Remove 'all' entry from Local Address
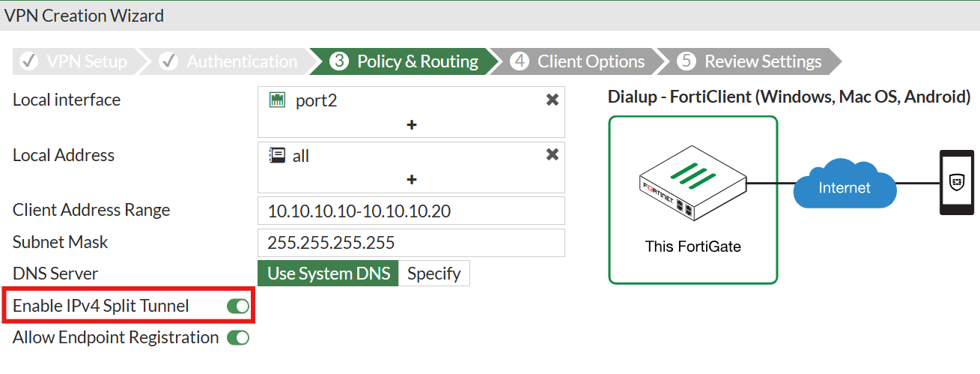Viewport: 980px width, 374px height. 553,155
